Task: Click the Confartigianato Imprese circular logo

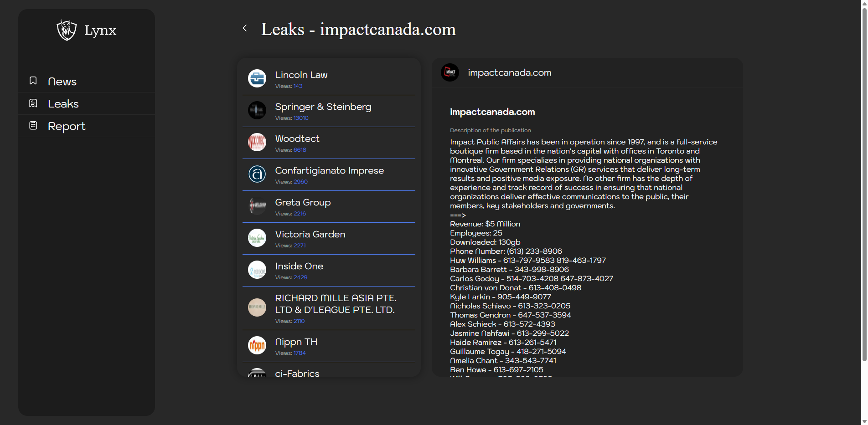Action: click(x=257, y=174)
